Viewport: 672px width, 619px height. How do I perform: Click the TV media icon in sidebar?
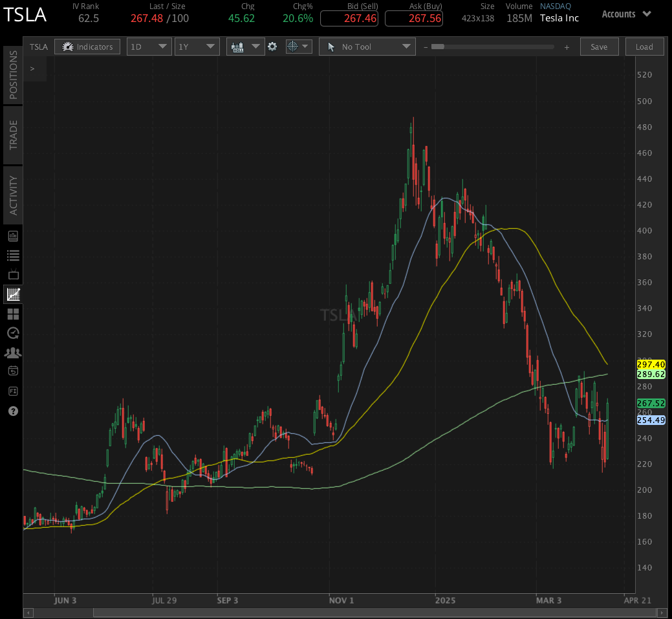13,274
